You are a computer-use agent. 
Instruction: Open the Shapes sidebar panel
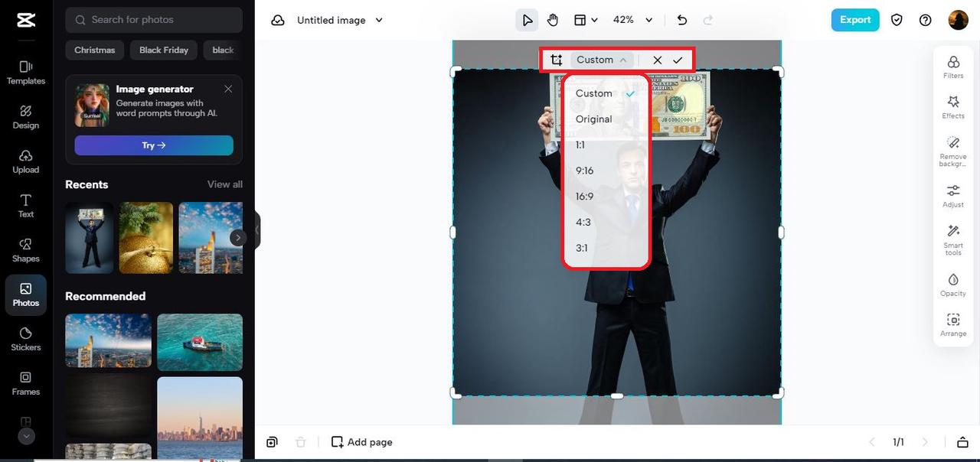coord(26,250)
